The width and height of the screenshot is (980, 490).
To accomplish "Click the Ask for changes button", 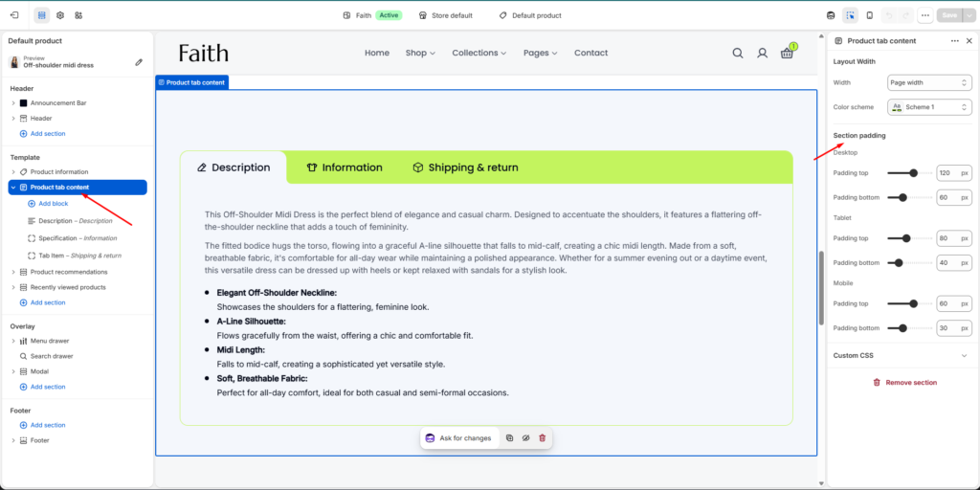I will coord(458,438).
